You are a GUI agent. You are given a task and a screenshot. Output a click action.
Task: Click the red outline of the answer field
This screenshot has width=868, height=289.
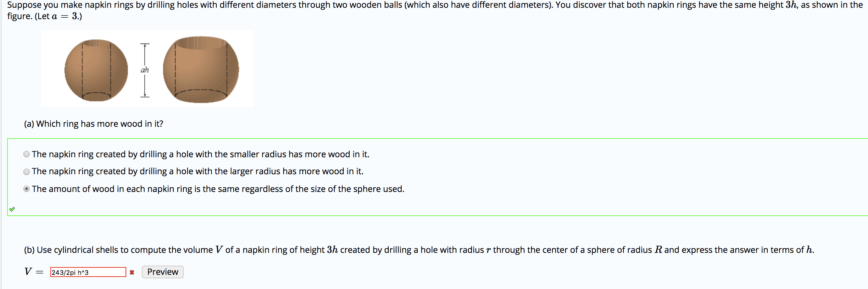(88, 268)
